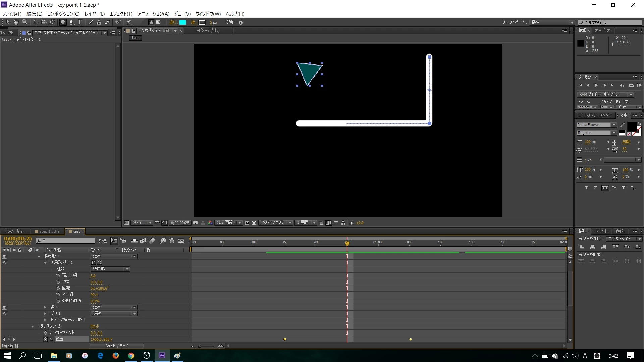The height and width of the screenshot is (362, 644).
Task: Toggle the 位置 property stopwatch
Action: pos(45,339)
